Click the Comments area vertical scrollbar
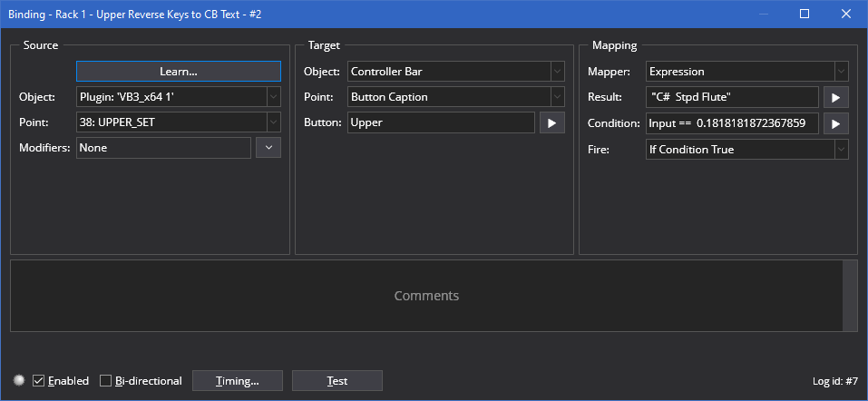Viewport: 868px width, 401px height. 850,296
